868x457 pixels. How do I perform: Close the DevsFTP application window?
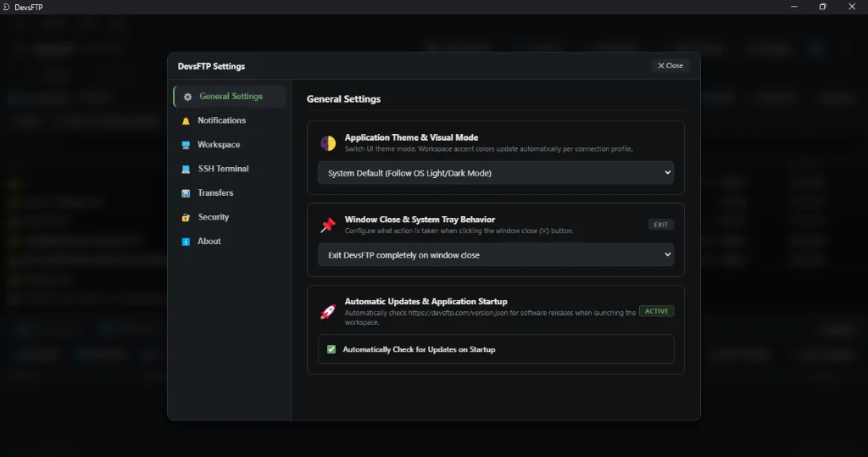[852, 7]
